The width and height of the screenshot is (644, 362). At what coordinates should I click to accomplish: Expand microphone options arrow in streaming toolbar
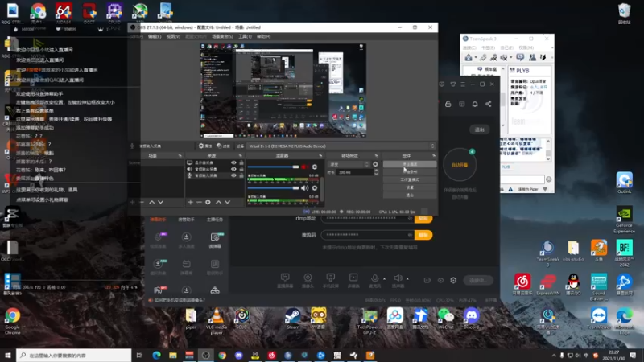point(385,279)
